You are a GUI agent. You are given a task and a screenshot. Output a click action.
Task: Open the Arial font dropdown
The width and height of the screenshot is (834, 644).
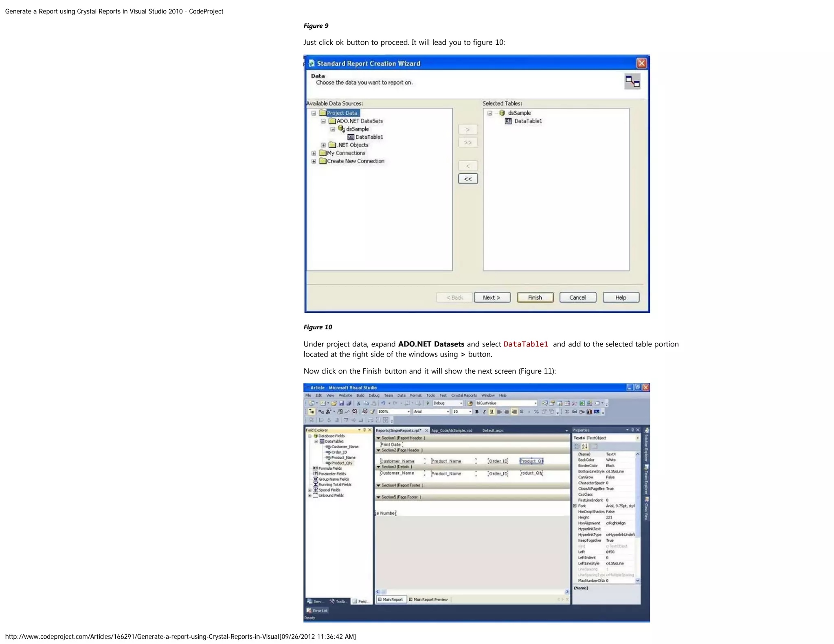tap(448, 412)
